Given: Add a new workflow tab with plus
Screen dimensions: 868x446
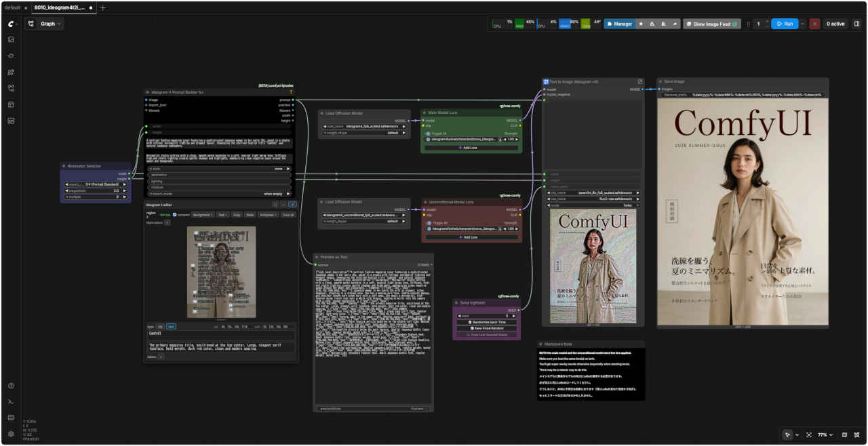Looking at the screenshot, I should 103,7.
